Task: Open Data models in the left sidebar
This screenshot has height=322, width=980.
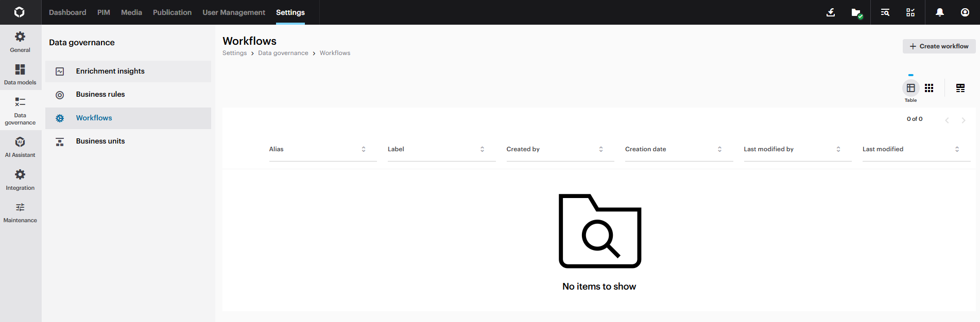Action: 20,75
